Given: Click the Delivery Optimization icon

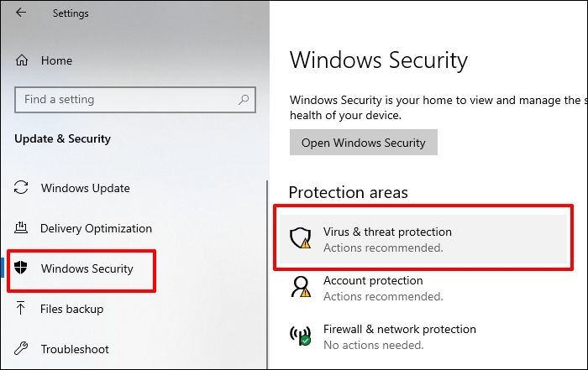Looking at the screenshot, I should [22, 228].
